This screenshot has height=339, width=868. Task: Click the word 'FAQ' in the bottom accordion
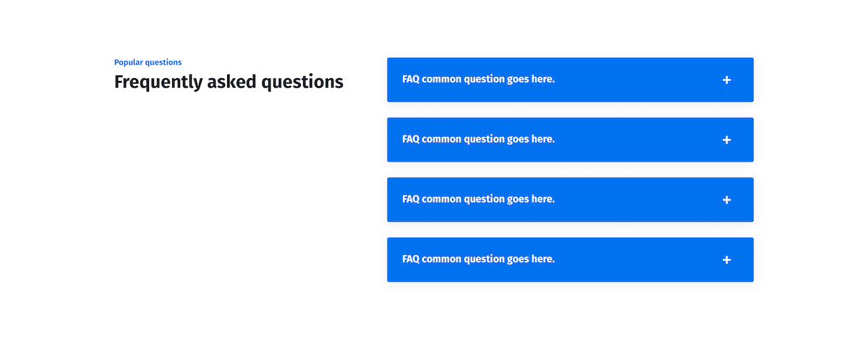click(x=410, y=259)
